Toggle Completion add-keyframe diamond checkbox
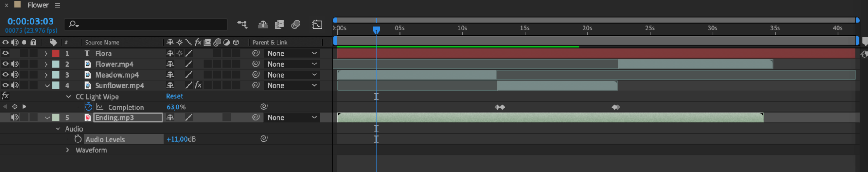This screenshot has height=172, width=868. [x=15, y=107]
